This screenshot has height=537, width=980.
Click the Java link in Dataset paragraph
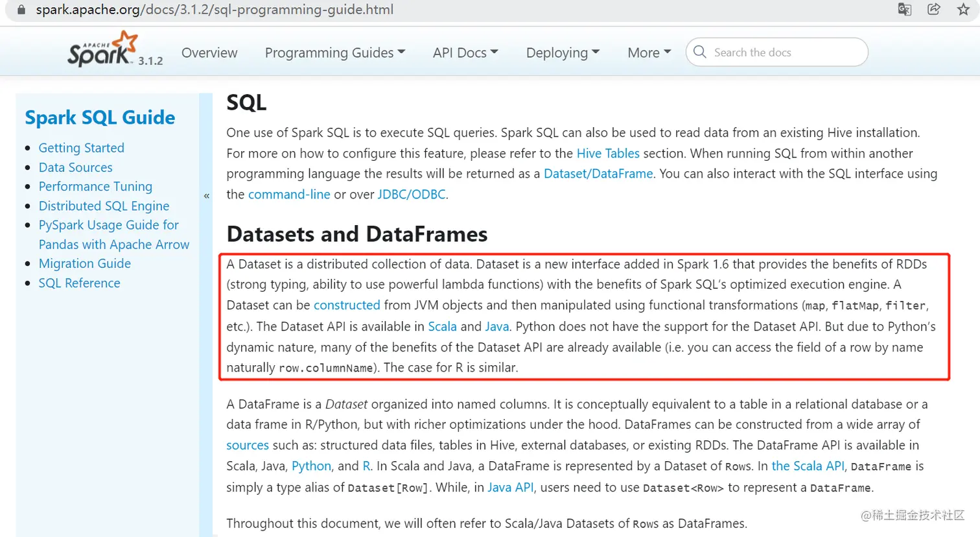[x=497, y=326]
